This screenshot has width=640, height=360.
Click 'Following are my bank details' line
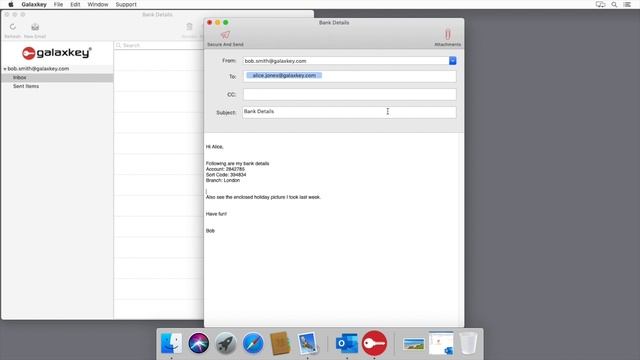tap(238, 163)
